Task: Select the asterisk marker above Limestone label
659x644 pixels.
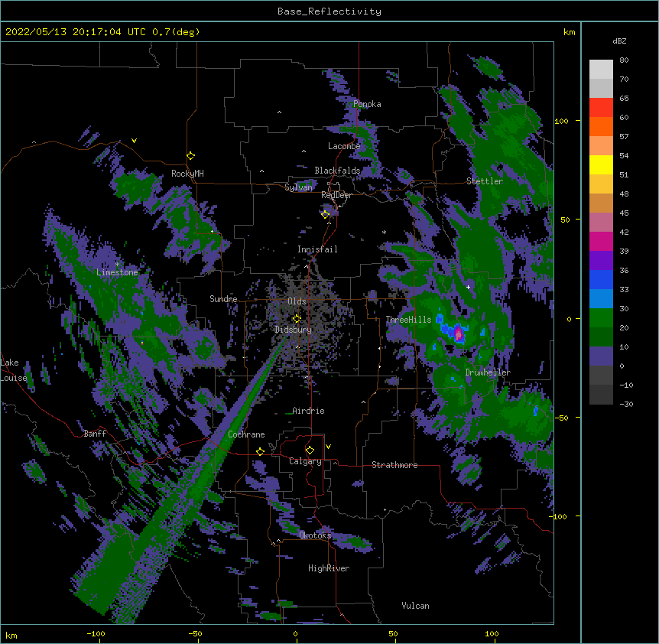Action: click(117, 265)
